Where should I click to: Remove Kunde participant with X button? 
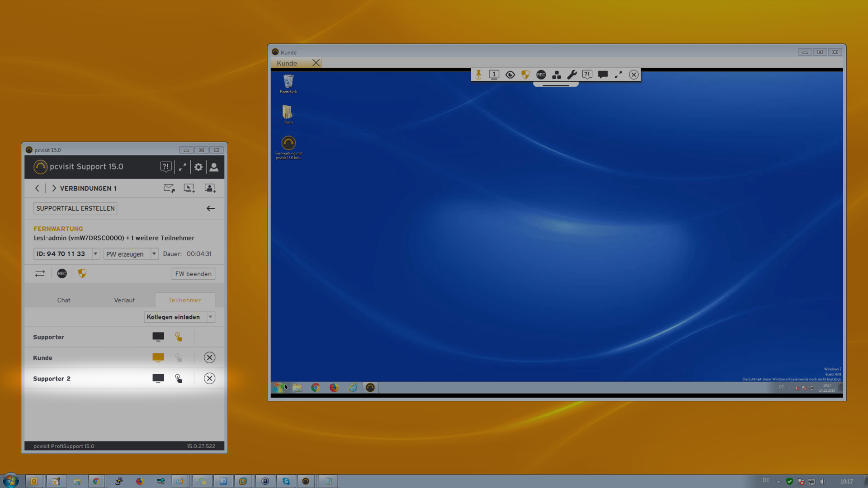[209, 357]
